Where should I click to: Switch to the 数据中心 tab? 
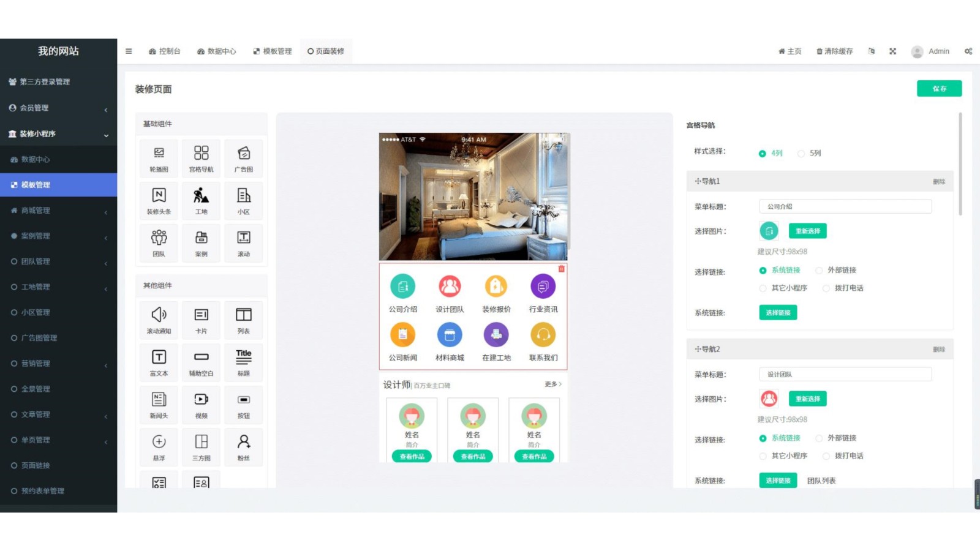tap(216, 51)
